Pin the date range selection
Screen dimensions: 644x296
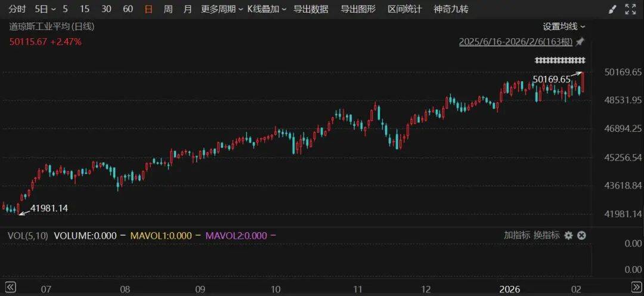click(580, 42)
